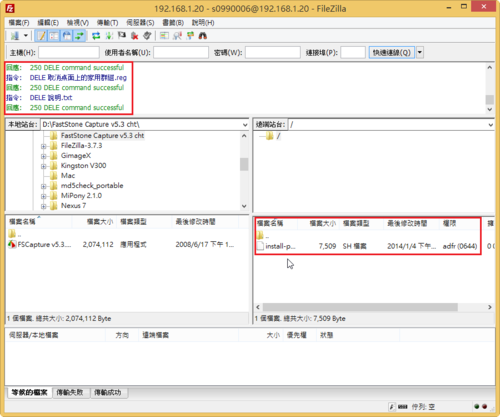Click the log line DELE 說明.txt
This screenshot has width=500, height=417.
pos(51,98)
